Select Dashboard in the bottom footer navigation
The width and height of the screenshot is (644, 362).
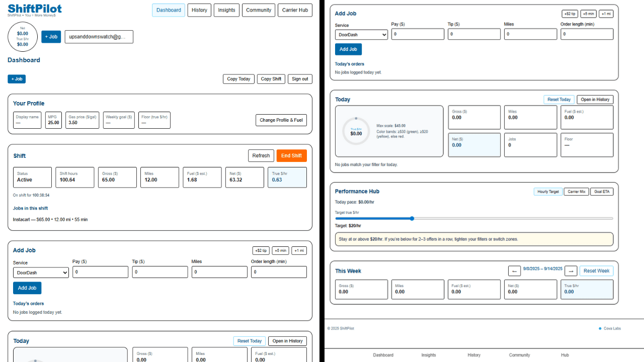[x=383, y=355]
